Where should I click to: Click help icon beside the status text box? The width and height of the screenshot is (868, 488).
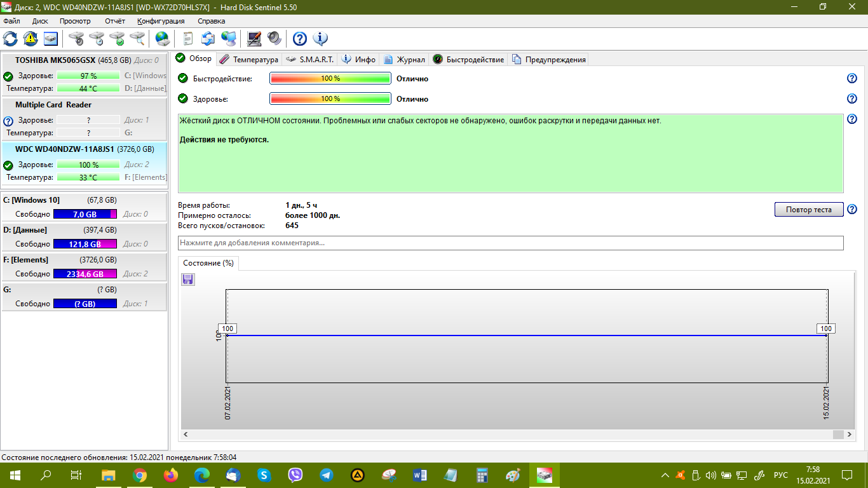click(852, 119)
